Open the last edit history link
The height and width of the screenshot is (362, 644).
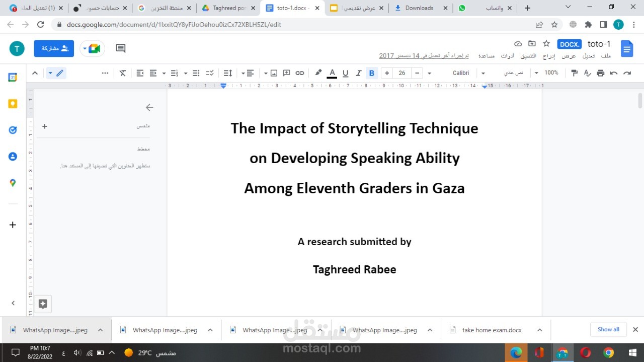pyautogui.click(x=424, y=56)
